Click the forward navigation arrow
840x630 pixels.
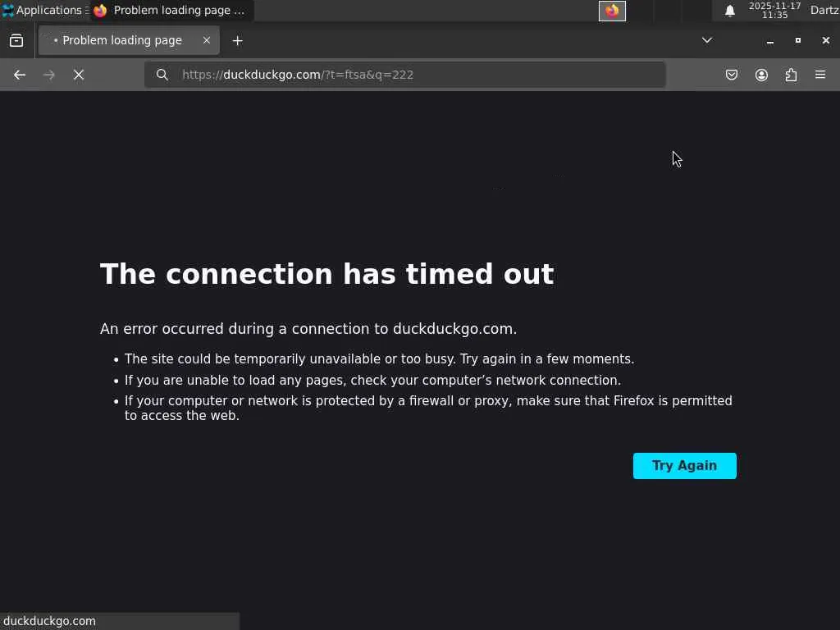coord(48,75)
